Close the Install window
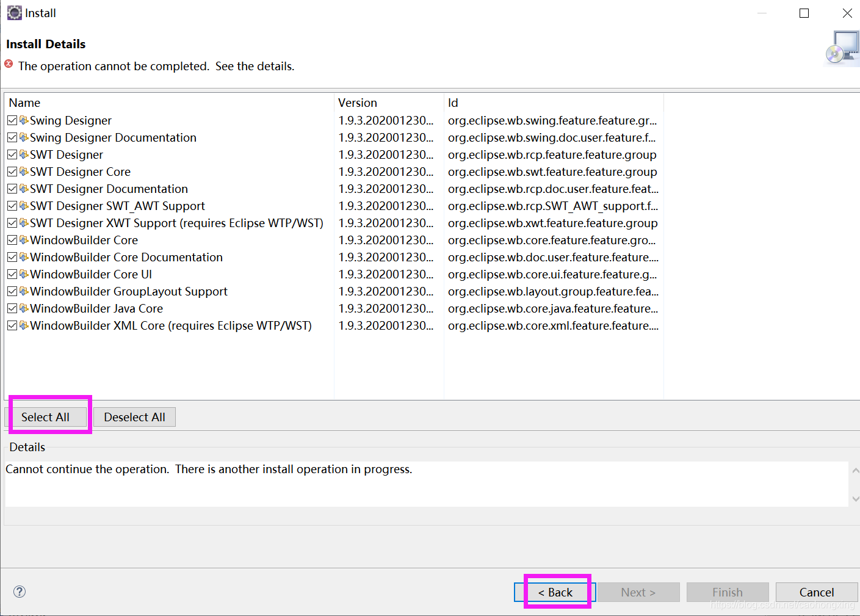Image resolution: width=860 pixels, height=616 pixels. point(847,13)
